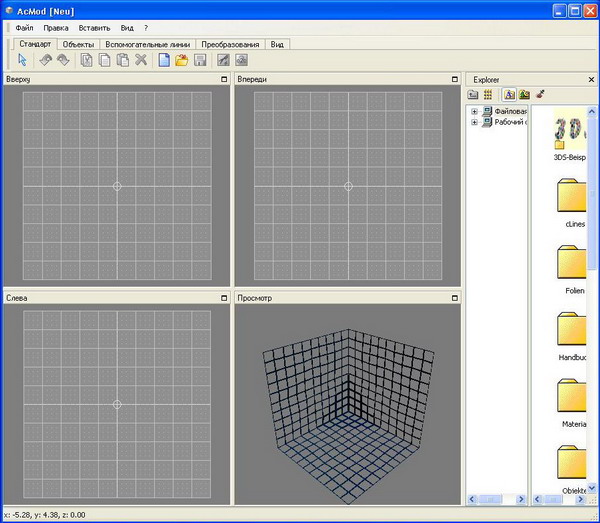Viewport: 600px width, 523px height.
Task: Switch to the Преобразования tab
Action: click(230, 45)
